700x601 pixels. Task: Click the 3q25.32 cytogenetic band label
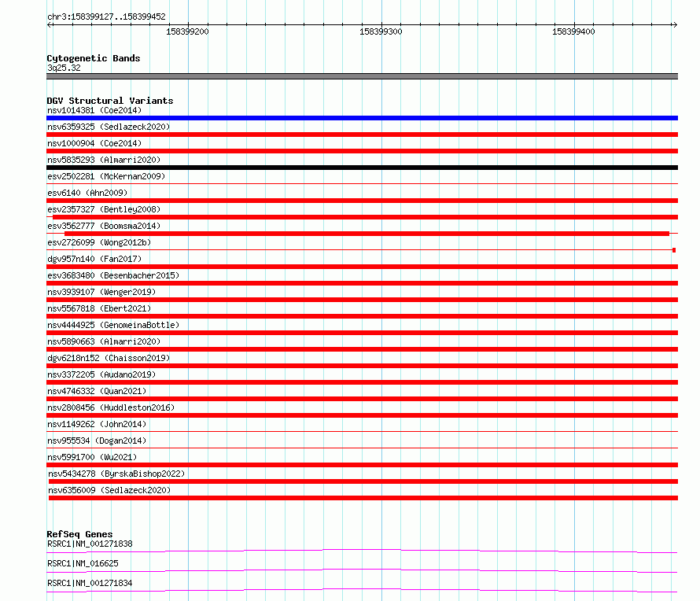64,68
